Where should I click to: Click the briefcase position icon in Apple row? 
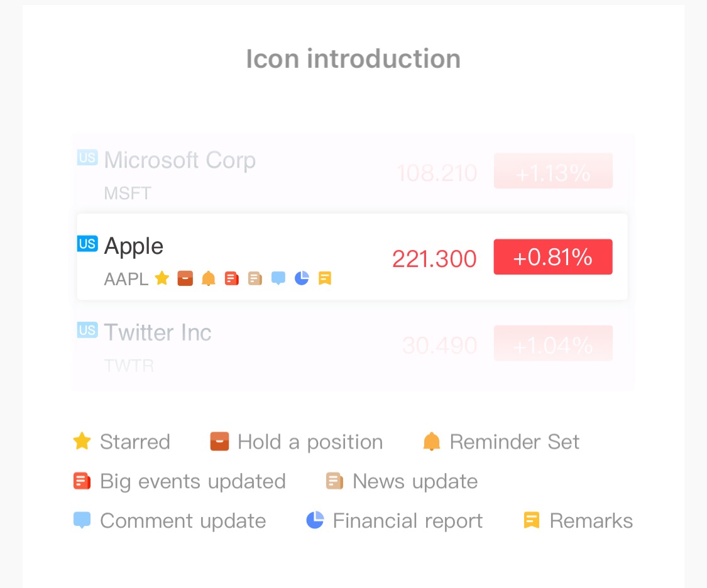pyautogui.click(x=185, y=278)
